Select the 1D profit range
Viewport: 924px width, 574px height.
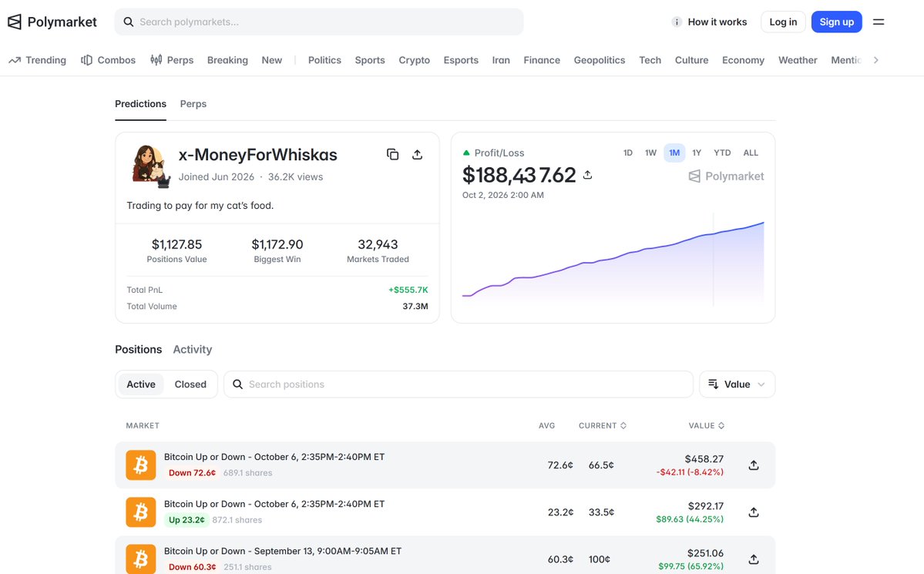coord(628,153)
